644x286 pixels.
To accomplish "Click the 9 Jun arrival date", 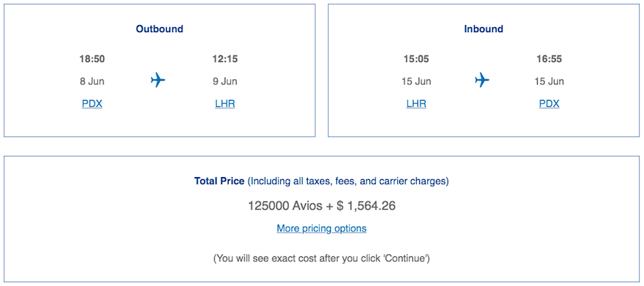I will [x=225, y=81].
